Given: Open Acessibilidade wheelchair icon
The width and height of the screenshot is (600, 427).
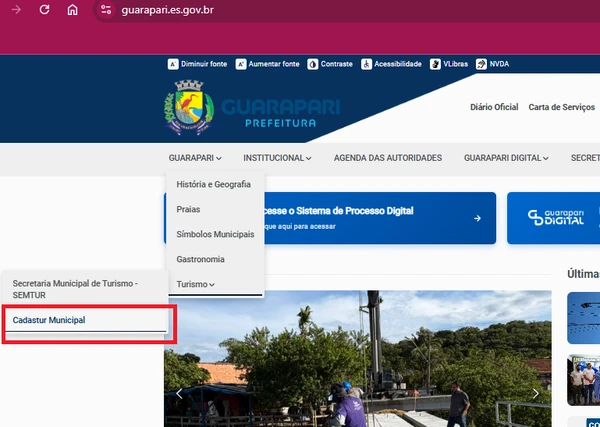Looking at the screenshot, I should [366, 64].
